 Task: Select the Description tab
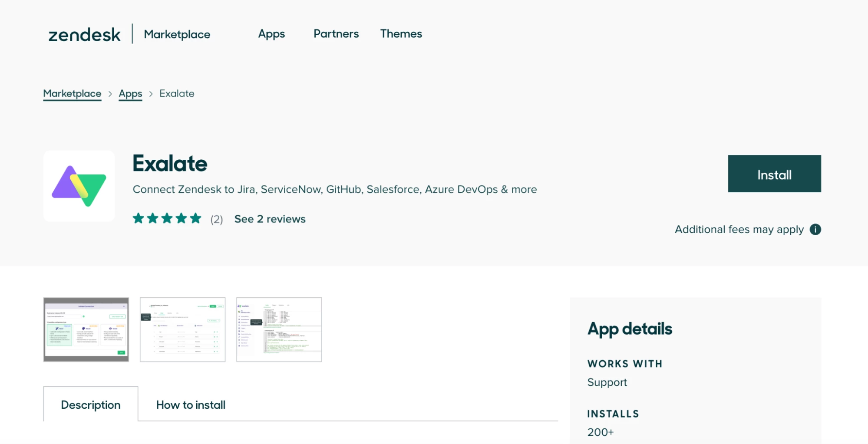click(91, 405)
